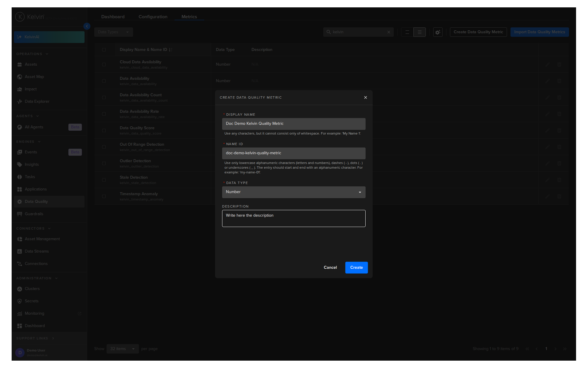Open the Tasks sidebar icon
Image resolution: width=588 pixels, height=368 pixels.
[20, 177]
